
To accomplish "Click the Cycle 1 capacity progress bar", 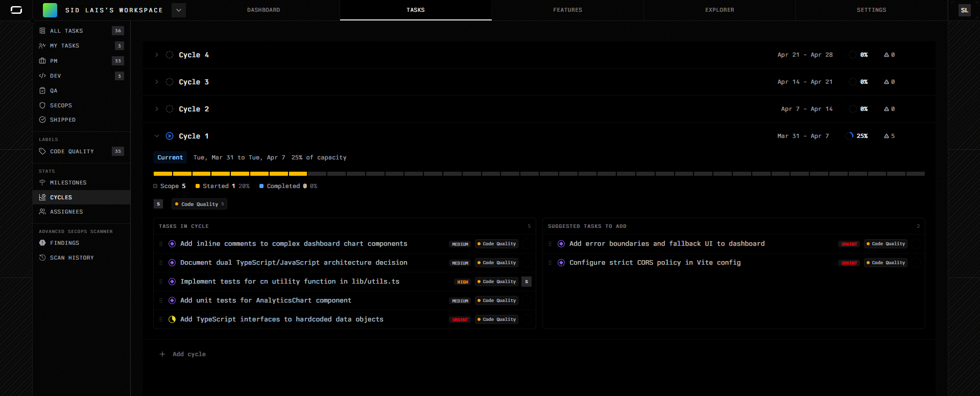I will (539, 174).
